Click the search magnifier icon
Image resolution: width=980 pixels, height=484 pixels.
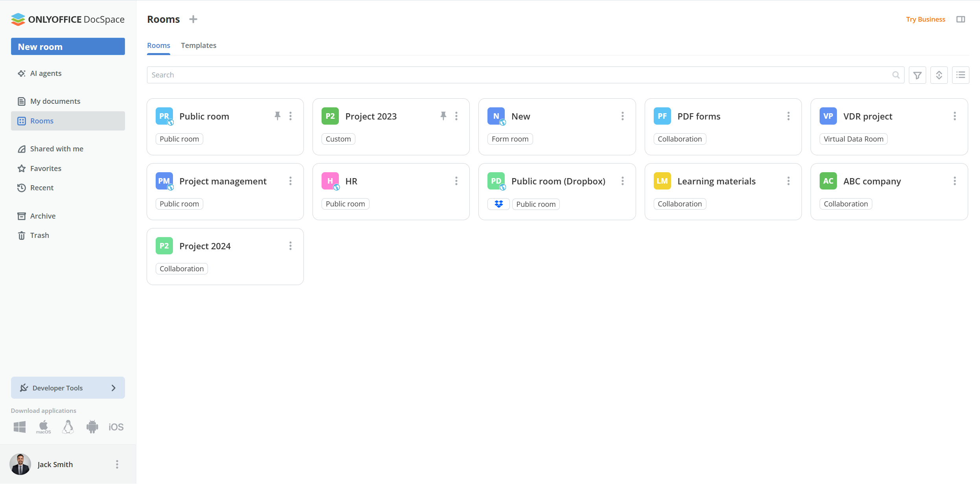(896, 75)
